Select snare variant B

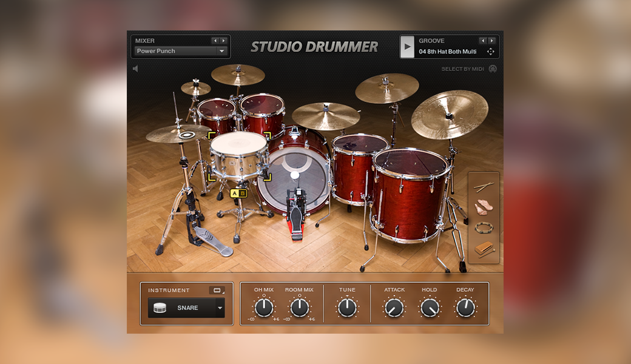(243, 194)
